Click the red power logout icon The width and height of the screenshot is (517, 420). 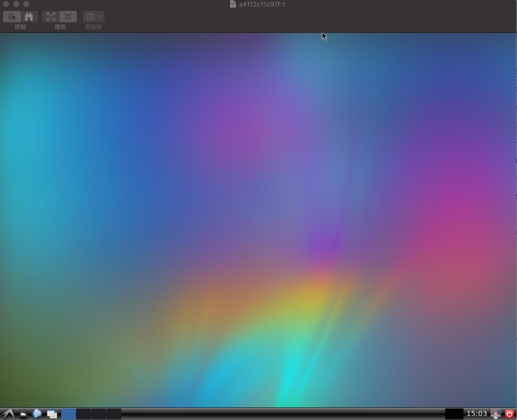(x=509, y=414)
